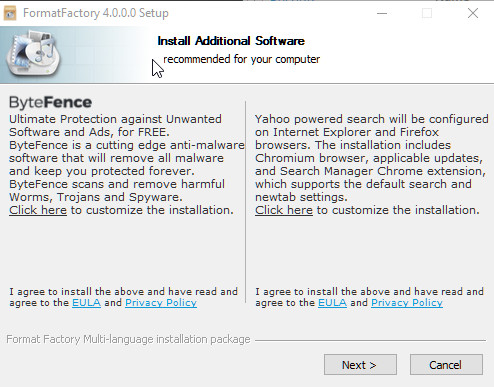This screenshot has height=387, width=494.
Task: View the Yahoo search offer Privacy Policy
Action: click(407, 303)
